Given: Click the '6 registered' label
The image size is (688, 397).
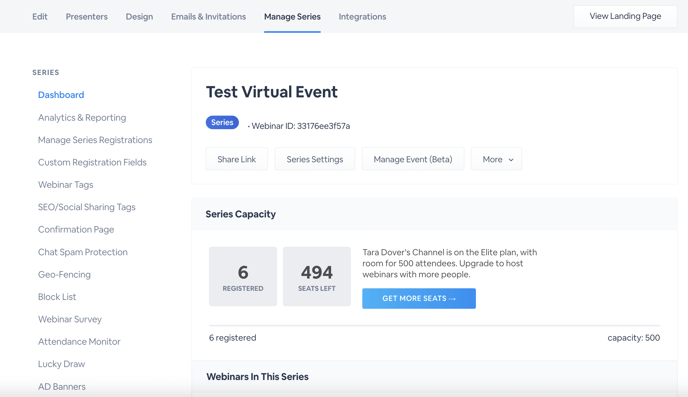Looking at the screenshot, I should (x=233, y=338).
